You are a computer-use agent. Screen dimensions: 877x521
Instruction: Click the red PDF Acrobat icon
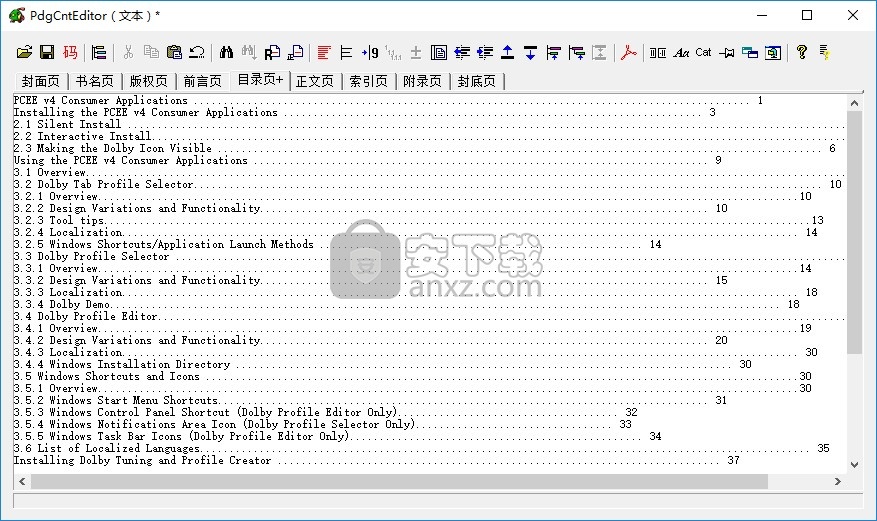click(x=628, y=53)
